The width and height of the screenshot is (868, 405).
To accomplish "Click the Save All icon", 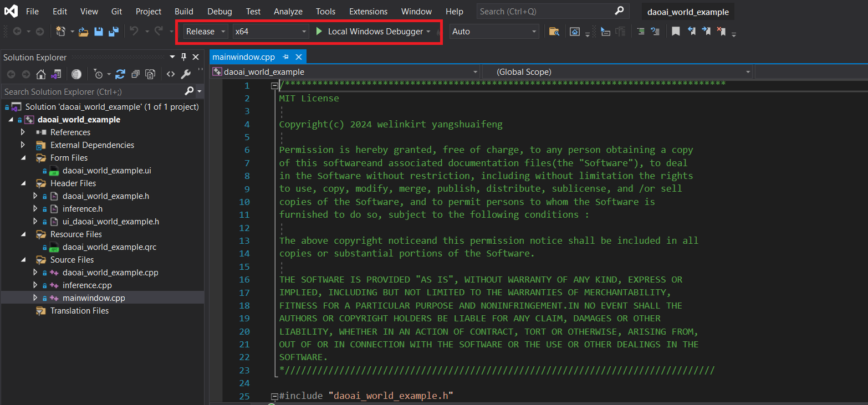I will [x=114, y=32].
